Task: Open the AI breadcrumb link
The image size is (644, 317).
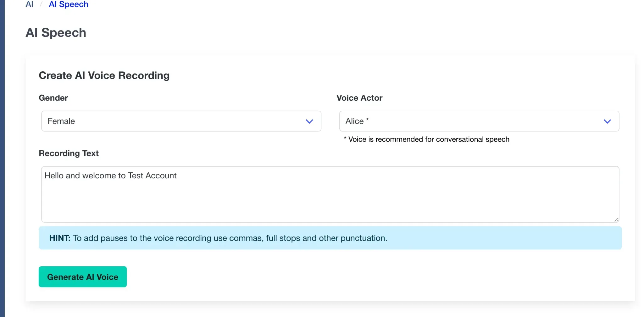Action: point(29,4)
